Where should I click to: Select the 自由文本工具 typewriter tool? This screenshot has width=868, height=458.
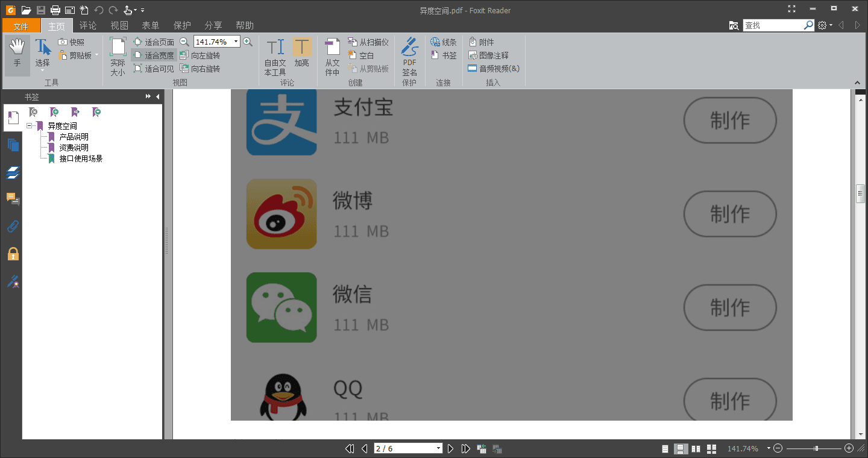coord(275,56)
